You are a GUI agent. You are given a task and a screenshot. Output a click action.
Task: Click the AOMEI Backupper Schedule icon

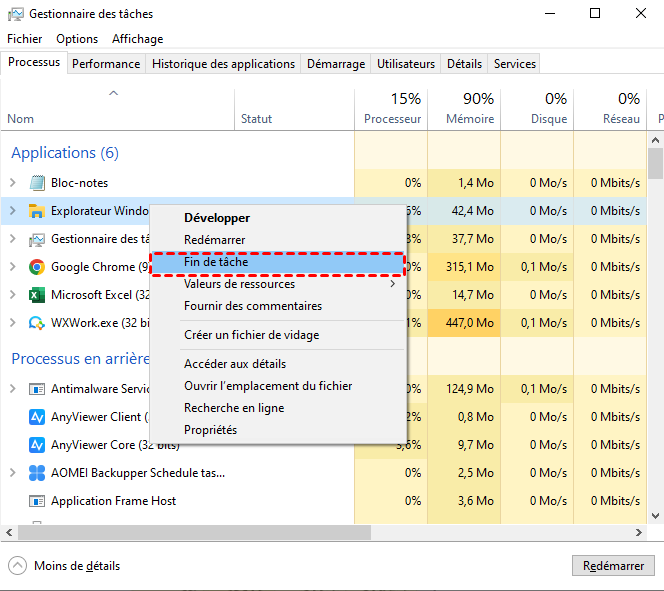pos(37,473)
